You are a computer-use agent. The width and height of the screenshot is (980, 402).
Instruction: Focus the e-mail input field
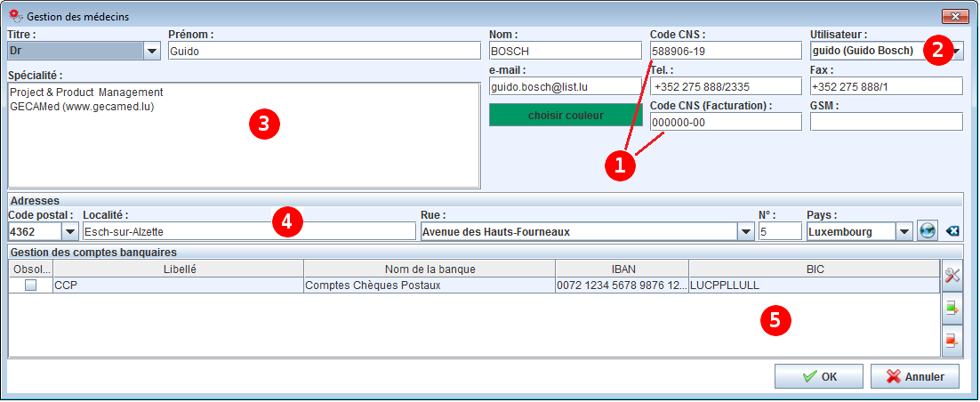[x=565, y=86]
